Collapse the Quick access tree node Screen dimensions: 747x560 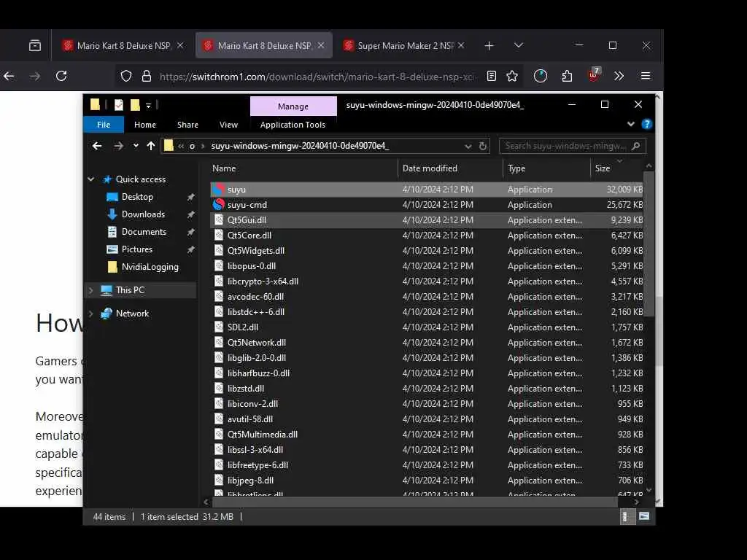pyautogui.click(x=91, y=179)
